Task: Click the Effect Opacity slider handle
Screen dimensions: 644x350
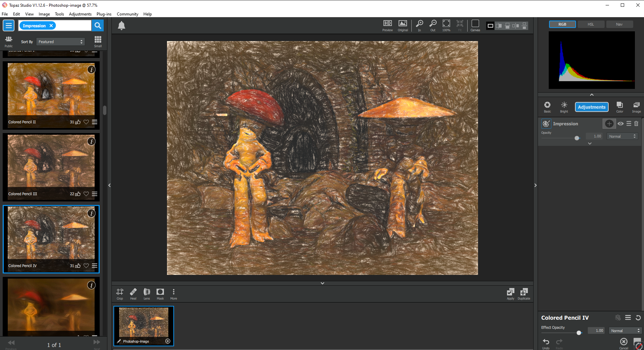Action: [579, 333]
